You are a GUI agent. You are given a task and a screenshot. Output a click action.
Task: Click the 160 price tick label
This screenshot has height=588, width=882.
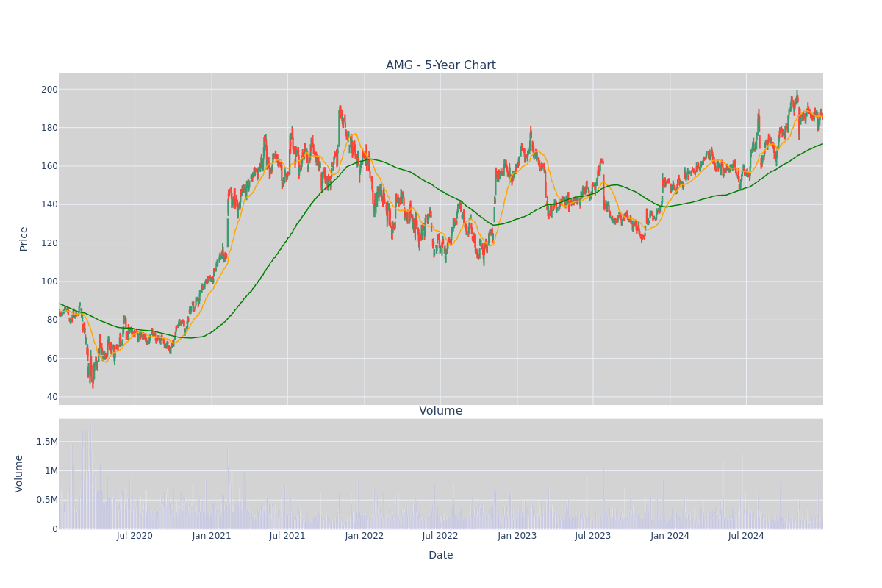point(50,166)
